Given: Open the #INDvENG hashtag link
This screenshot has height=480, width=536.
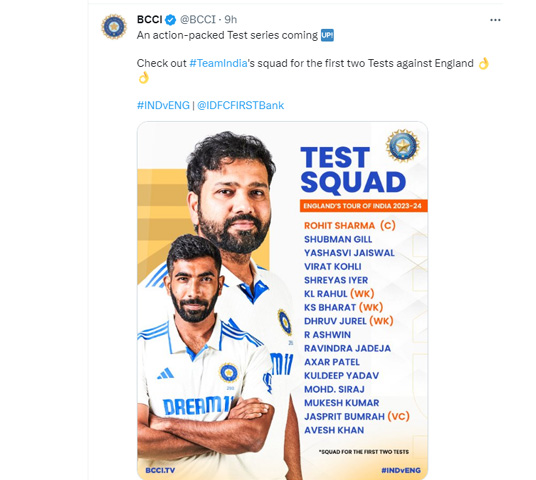Looking at the screenshot, I should tap(163, 105).
